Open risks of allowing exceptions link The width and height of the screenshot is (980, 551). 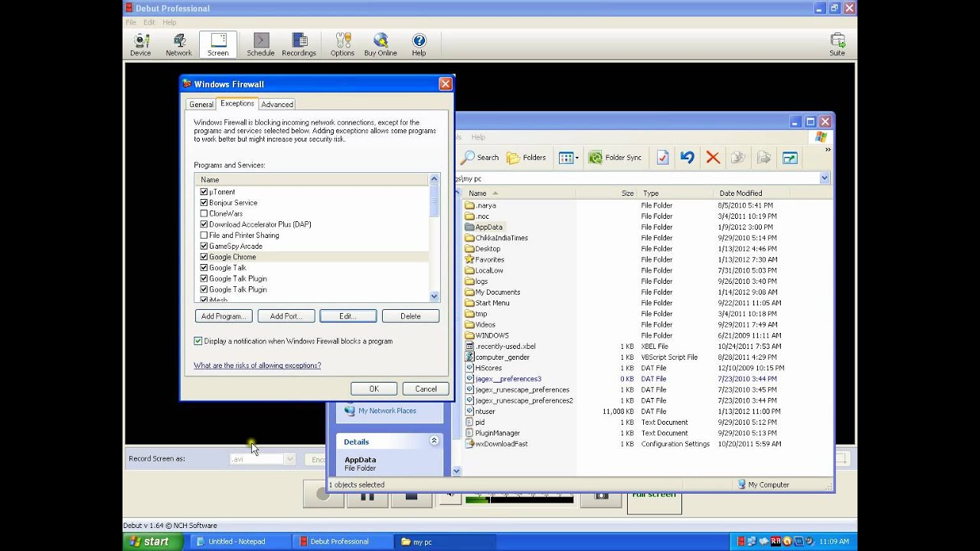coord(257,366)
